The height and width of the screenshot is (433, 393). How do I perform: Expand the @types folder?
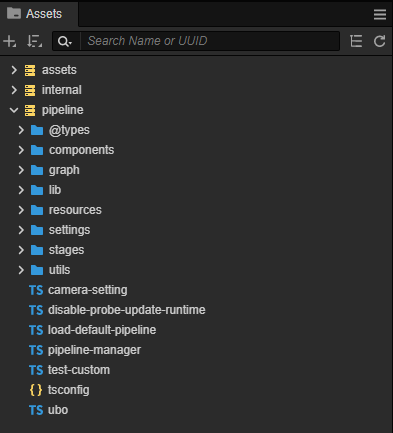(x=21, y=130)
